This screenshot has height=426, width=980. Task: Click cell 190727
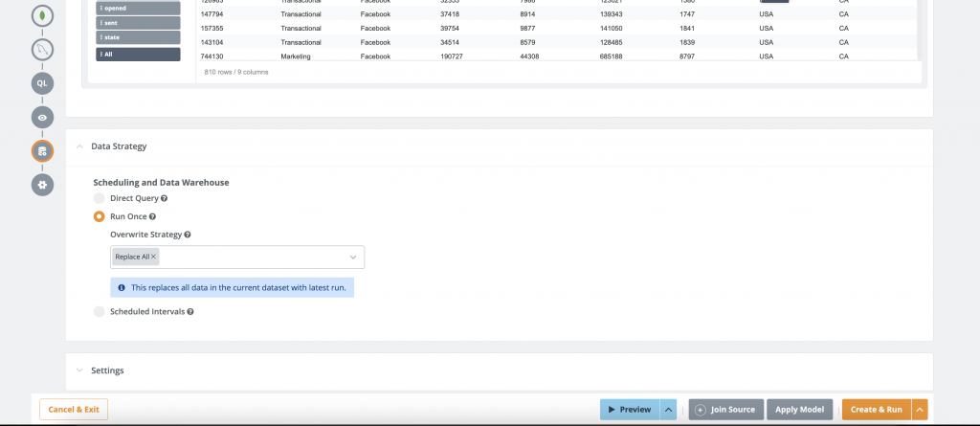tap(452, 56)
